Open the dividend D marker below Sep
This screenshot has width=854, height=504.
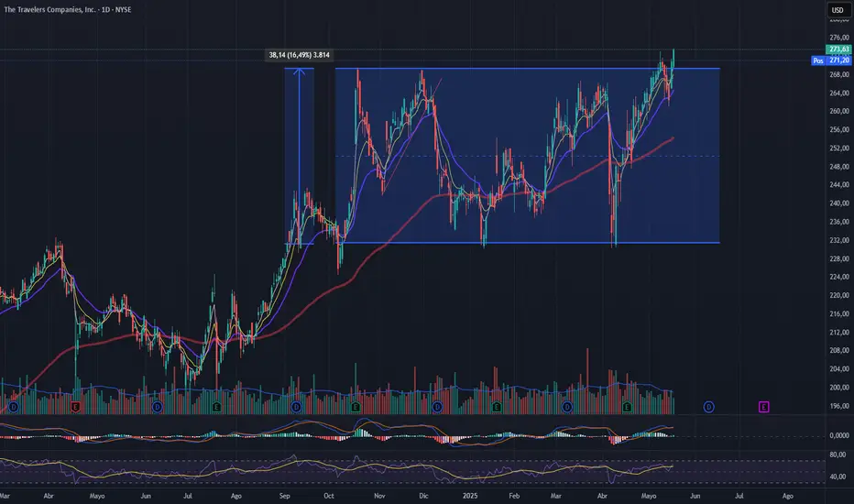click(297, 407)
